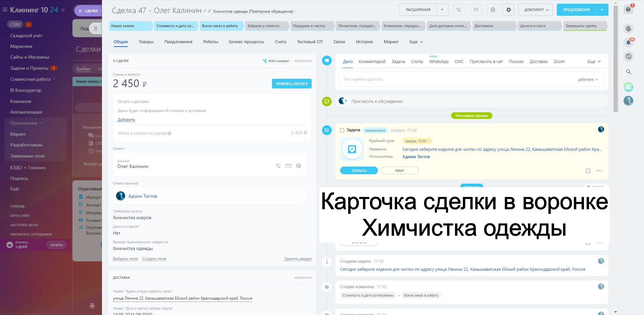Viewport: 644px width, 315px height.
Task: Open the WhatsApp timeline tab
Action: click(438, 62)
